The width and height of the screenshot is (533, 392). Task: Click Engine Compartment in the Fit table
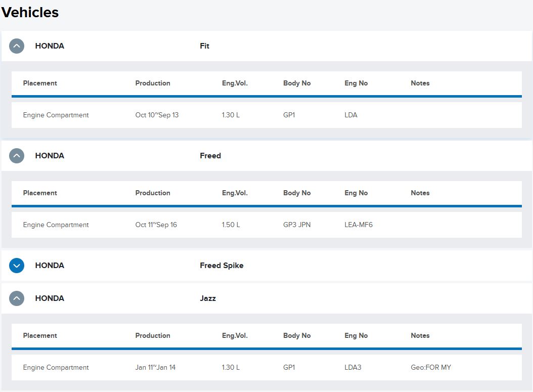(56, 115)
